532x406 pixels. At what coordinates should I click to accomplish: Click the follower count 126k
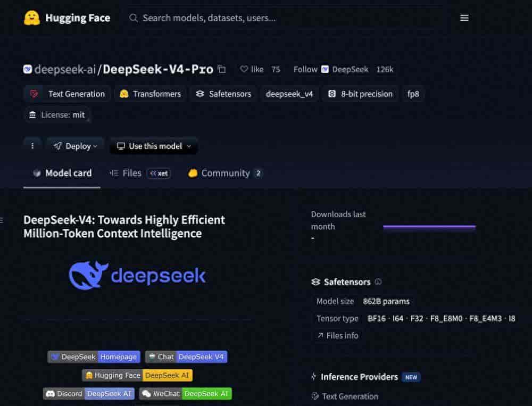pyautogui.click(x=385, y=69)
